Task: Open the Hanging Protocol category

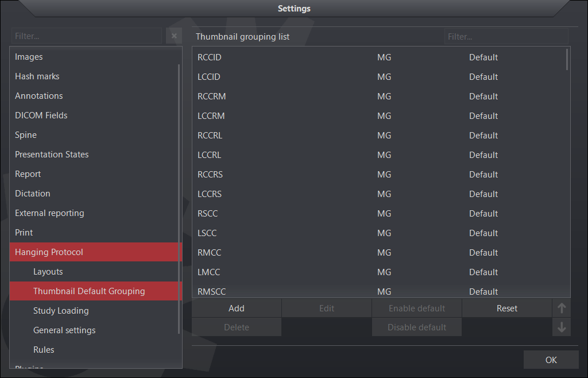Action: click(49, 252)
